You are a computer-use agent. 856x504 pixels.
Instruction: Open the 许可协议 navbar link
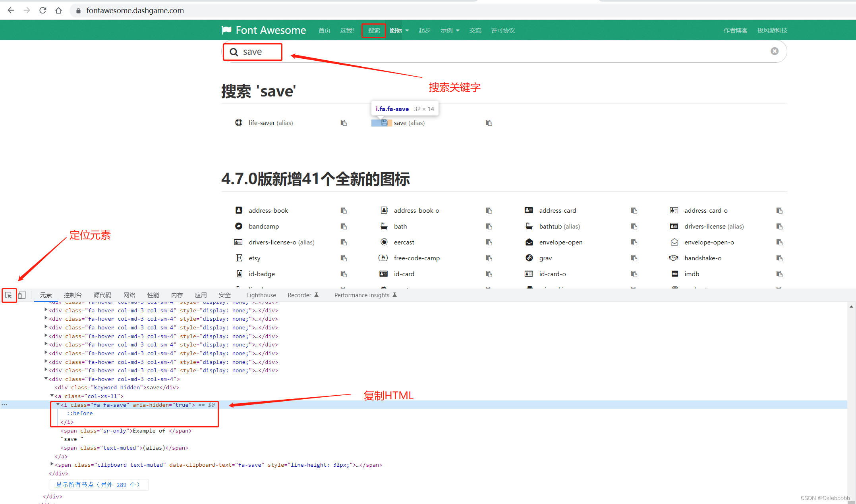(x=503, y=31)
